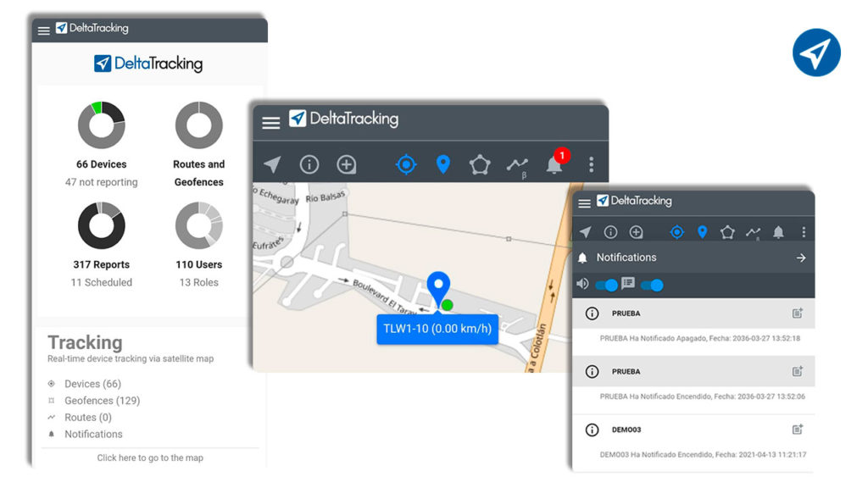Screen dimensions: 868x488
Task: Open hamburger menu in dashboard window
Action: tap(44, 31)
